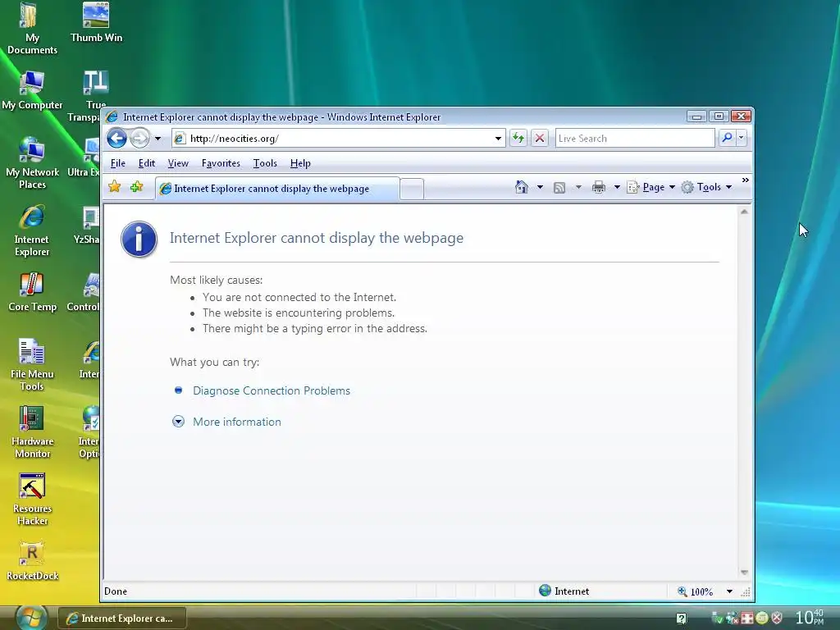Open the Tools menu in menu bar

[265, 163]
